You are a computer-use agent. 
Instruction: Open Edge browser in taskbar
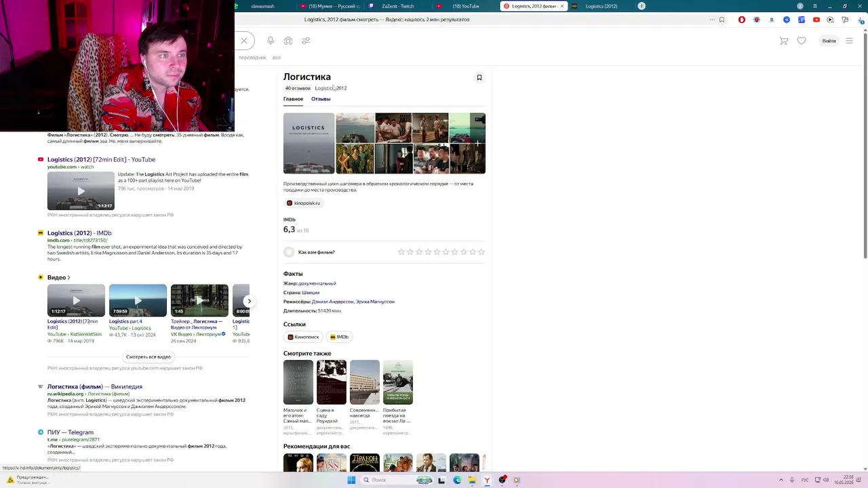point(457,480)
